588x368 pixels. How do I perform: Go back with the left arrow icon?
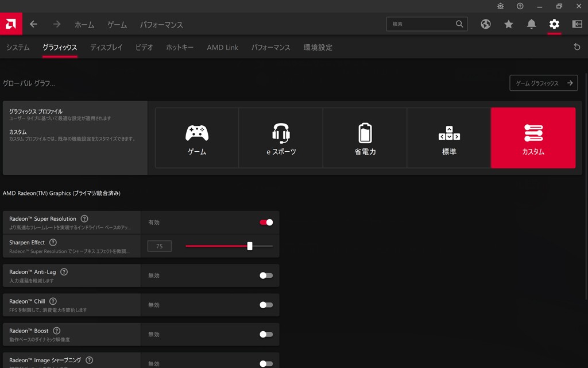(33, 24)
